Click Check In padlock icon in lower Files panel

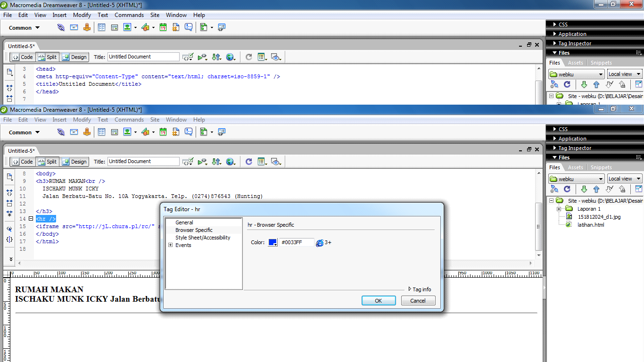click(622, 189)
